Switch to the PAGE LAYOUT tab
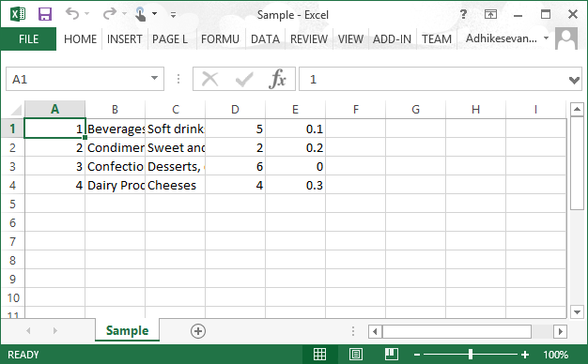 tap(169, 39)
